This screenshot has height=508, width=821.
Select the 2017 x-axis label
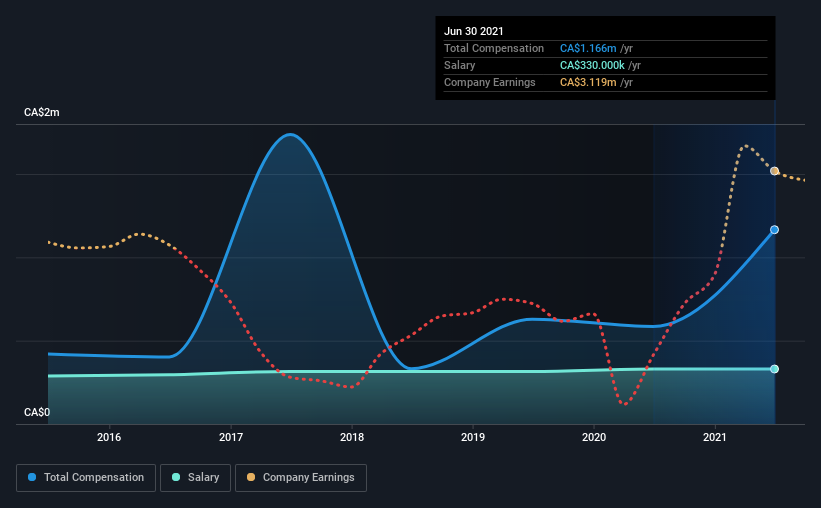click(231, 437)
